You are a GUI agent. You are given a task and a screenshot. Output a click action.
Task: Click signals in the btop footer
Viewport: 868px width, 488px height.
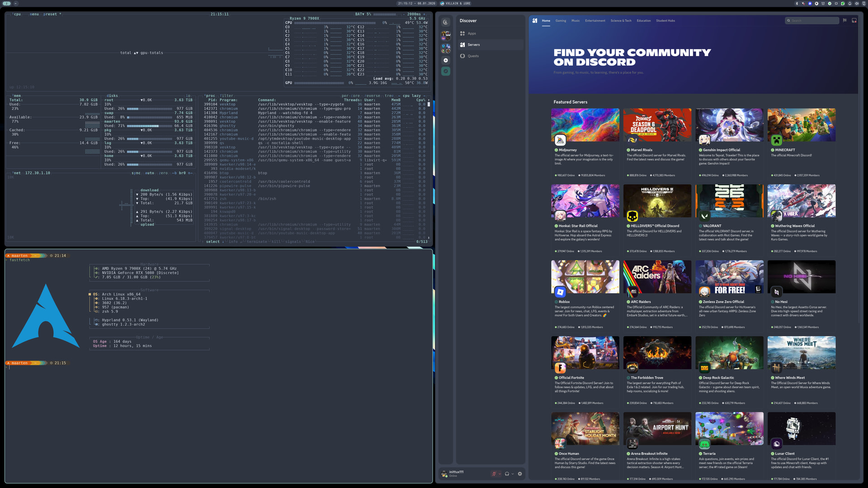click(x=293, y=242)
